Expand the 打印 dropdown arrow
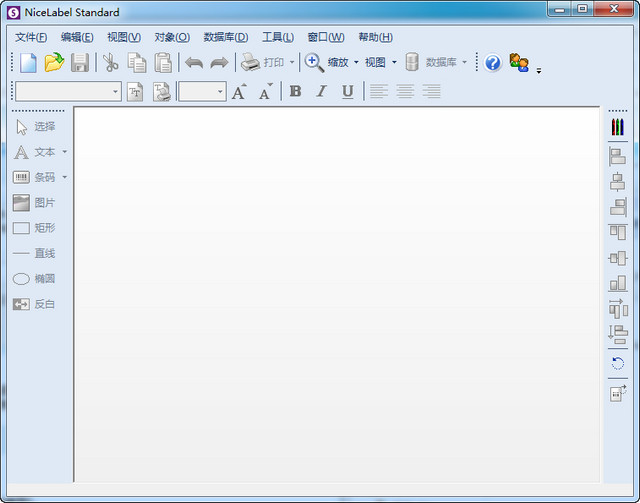Image resolution: width=640 pixels, height=503 pixels. pyautogui.click(x=292, y=62)
